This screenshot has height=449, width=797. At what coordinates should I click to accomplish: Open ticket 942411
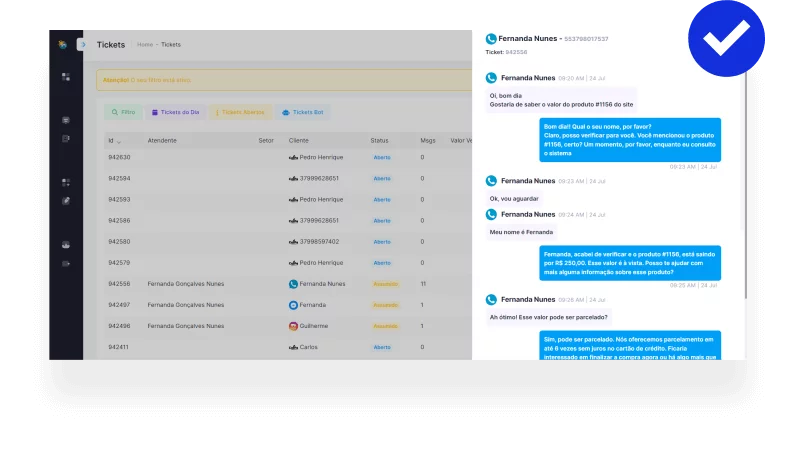[118, 347]
